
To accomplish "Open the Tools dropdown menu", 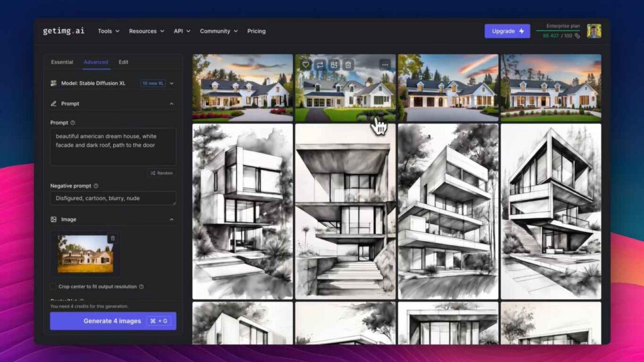I will click(x=108, y=31).
